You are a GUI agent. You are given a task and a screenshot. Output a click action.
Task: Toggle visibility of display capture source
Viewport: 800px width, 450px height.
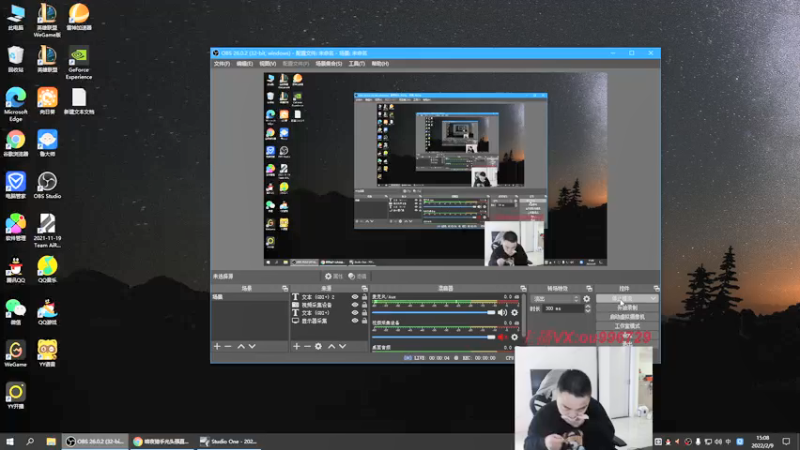point(355,321)
